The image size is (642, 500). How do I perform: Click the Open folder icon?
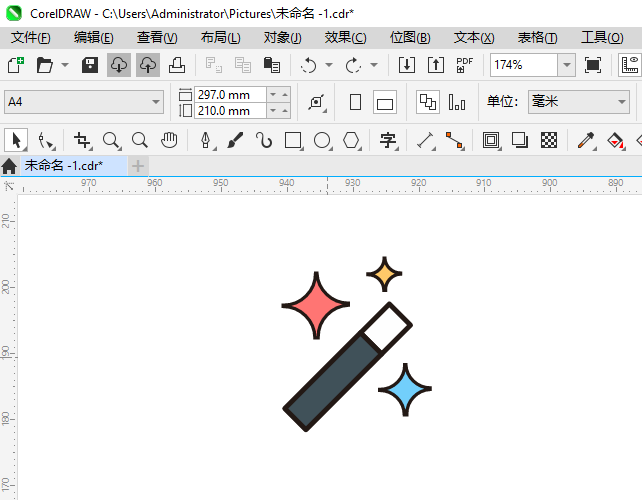point(44,65)
